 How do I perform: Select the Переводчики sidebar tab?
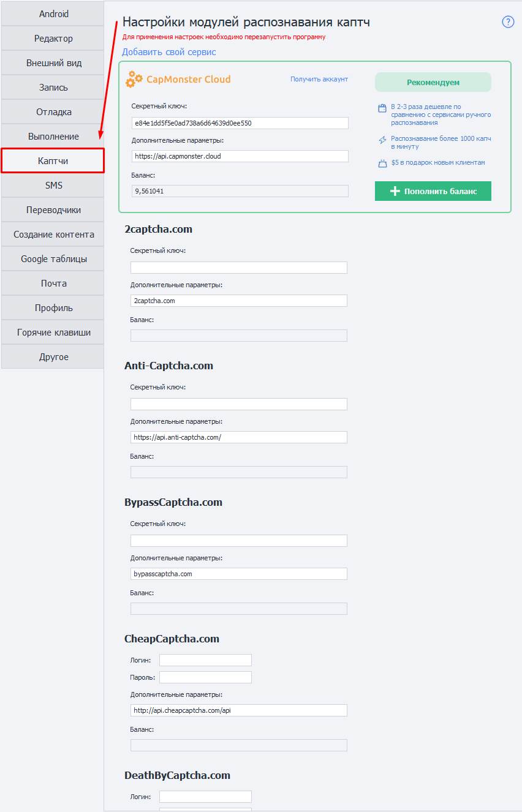tap(53, 209)
